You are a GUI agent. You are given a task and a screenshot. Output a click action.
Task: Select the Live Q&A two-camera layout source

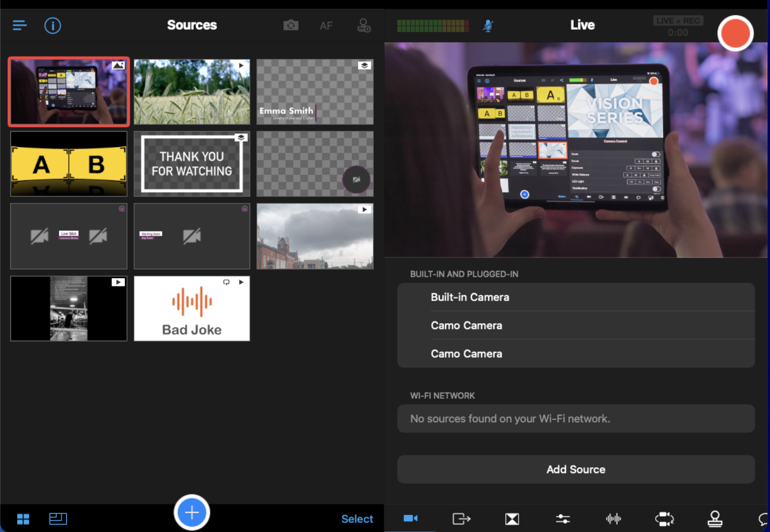tap(69, 236)
